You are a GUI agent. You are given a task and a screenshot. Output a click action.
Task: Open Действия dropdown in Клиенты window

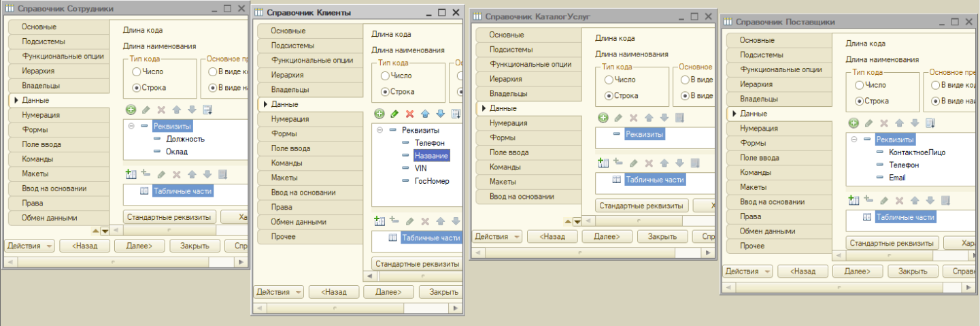click(279, 292)
